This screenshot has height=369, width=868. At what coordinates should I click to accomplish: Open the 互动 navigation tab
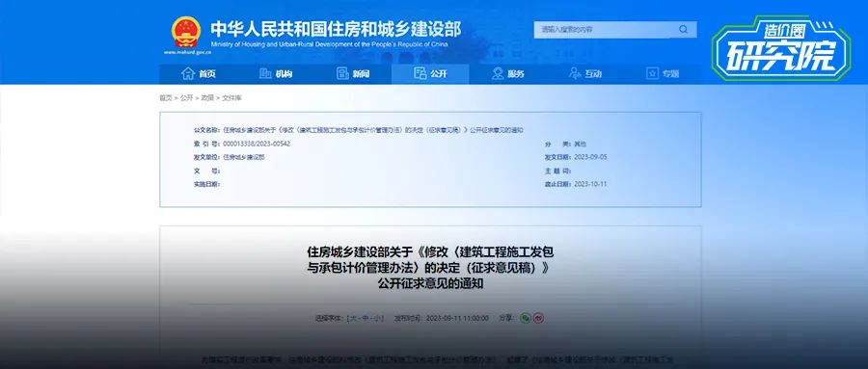[585, 73]
